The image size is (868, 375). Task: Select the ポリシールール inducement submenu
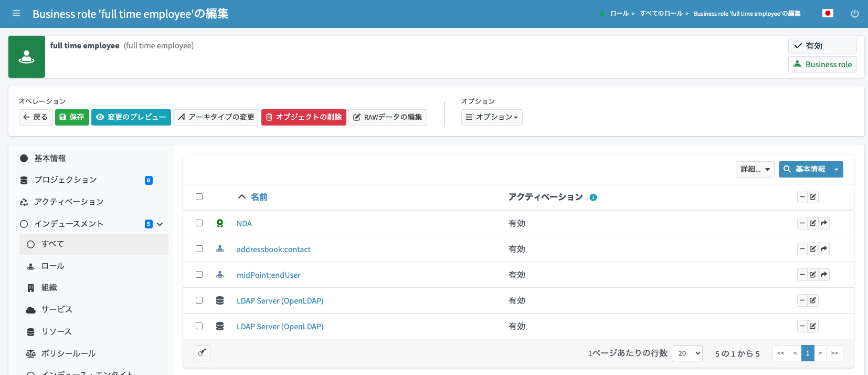94,353
